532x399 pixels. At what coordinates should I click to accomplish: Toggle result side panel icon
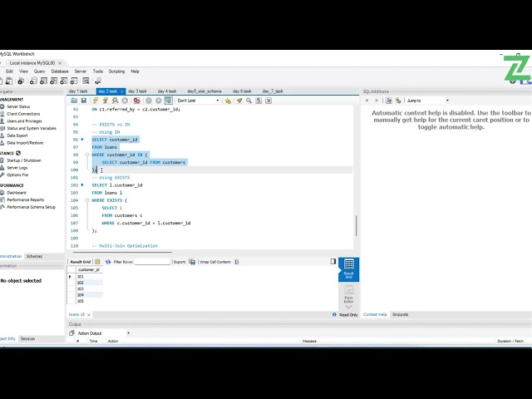[x=333, y=261]
